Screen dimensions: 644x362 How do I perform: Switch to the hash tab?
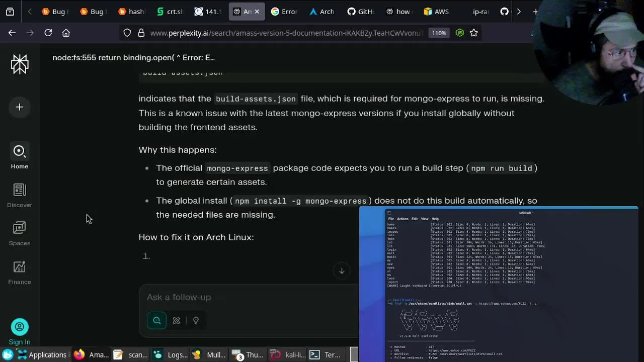131,12
